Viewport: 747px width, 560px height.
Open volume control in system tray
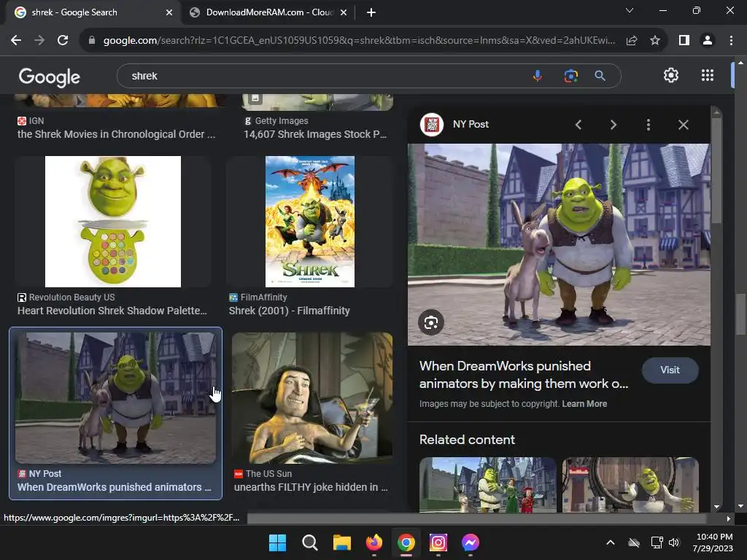674,542
